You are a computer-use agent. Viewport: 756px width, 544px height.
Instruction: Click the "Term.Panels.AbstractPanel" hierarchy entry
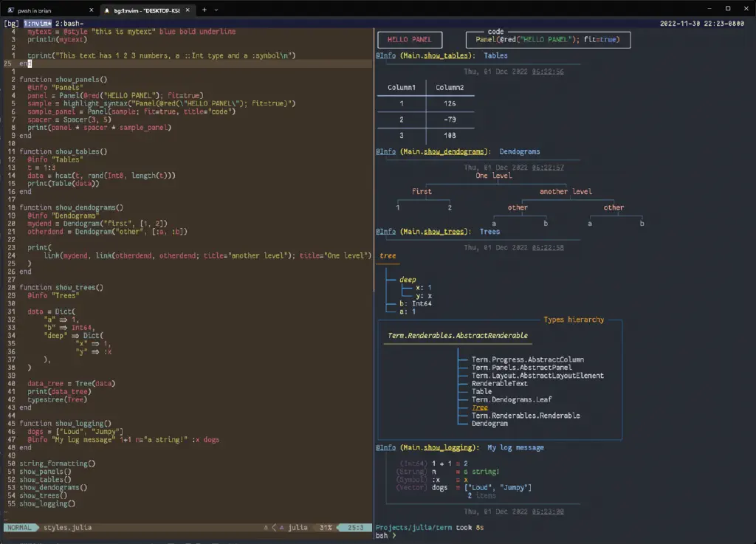pyautogui.click(x=522, y=368)
